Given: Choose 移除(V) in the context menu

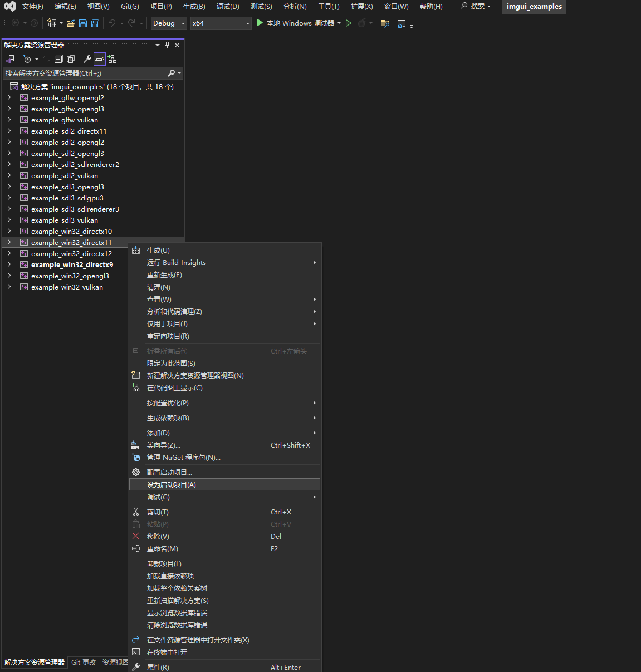Looking at the screenshot, I should tap(225, 537).
